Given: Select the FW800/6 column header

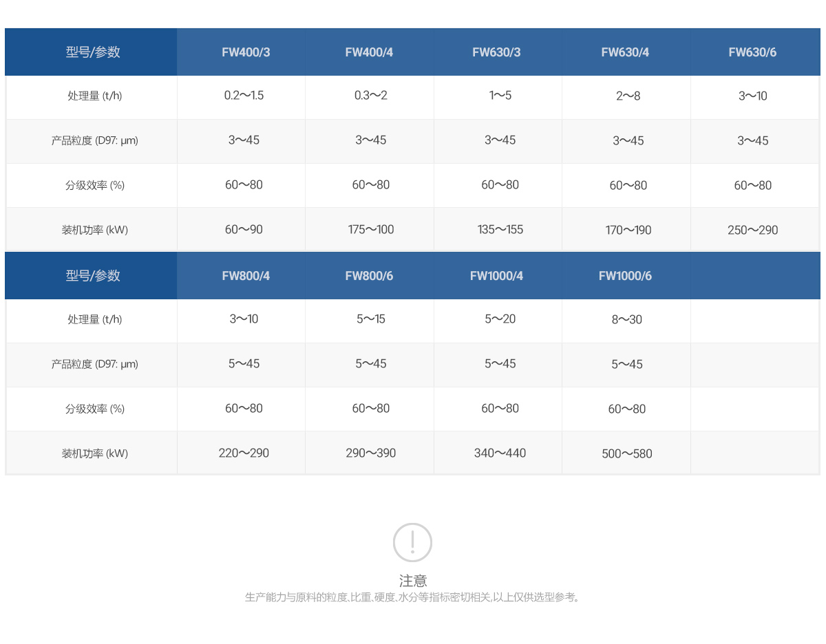Looking at the screenshot, I should [x=369, y=276].
